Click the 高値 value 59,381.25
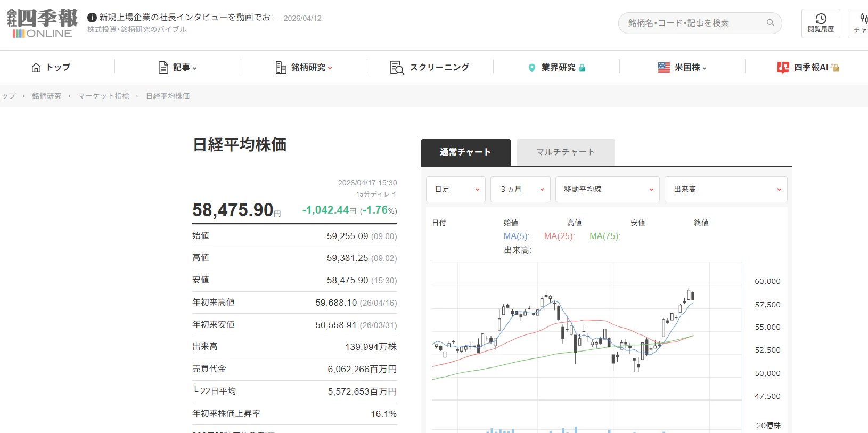The image size is (868, 433). tap(347, 258)
